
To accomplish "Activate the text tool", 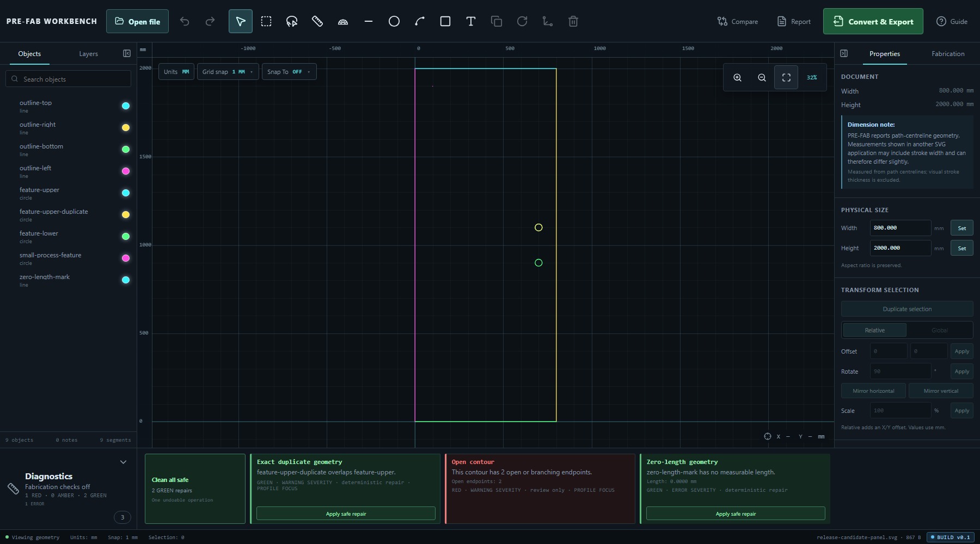I will [x=471, y=21].
